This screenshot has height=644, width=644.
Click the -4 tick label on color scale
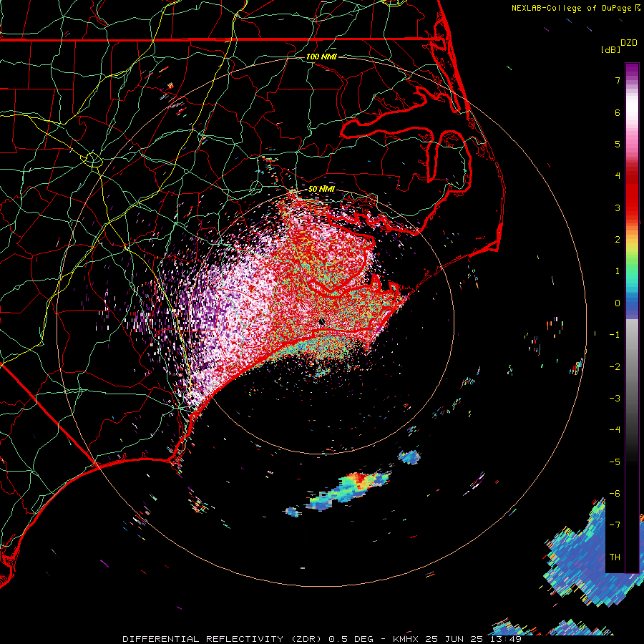pos(615,430)
